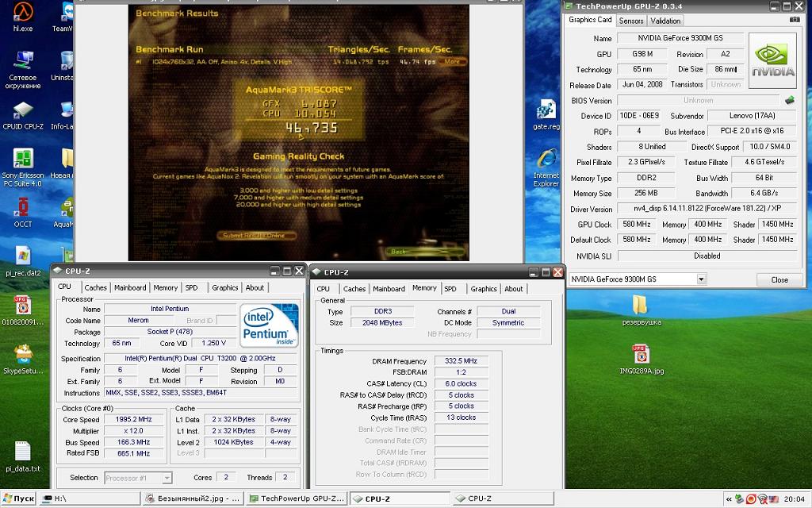Open SPD tab in left CPU-Z window

192,287
